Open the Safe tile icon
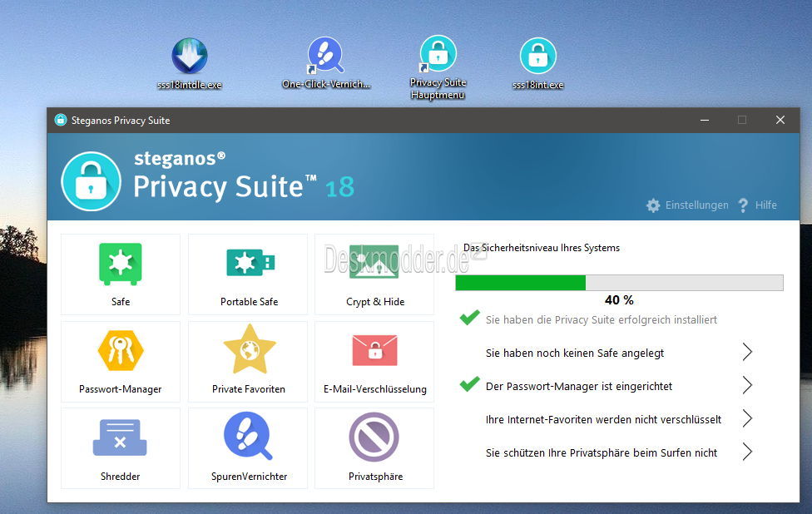The image size is (812, 514). (x=121, y=264)
